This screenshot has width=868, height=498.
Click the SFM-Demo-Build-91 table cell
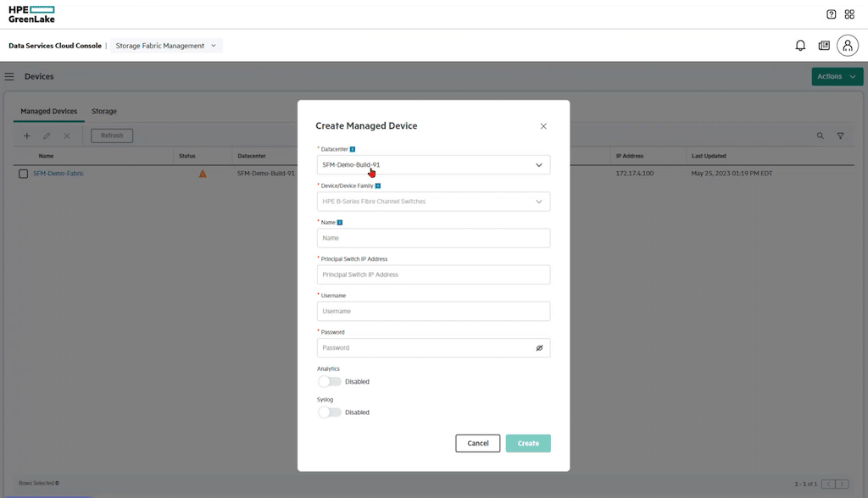pyautogui.click(x=266, y=173)
